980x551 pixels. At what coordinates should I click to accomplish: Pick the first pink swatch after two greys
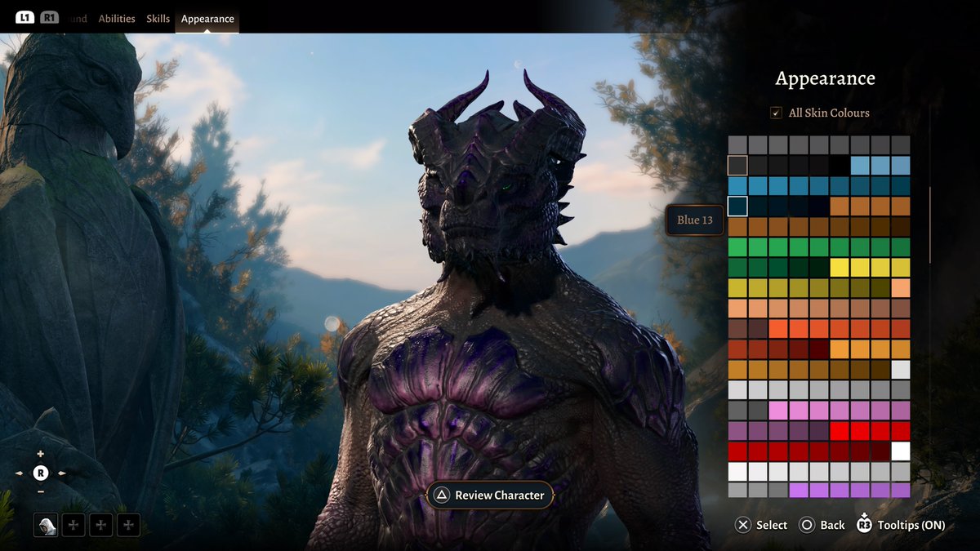click(778, 410)
